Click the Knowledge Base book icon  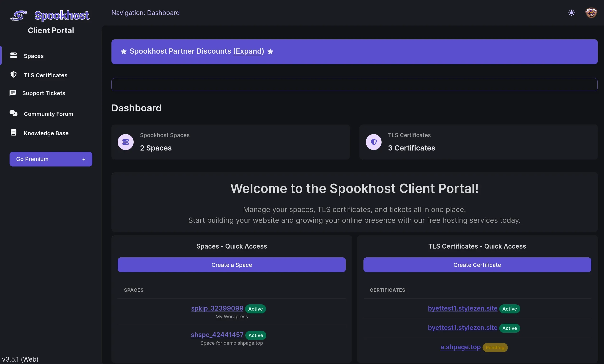[x=13, y=133]
